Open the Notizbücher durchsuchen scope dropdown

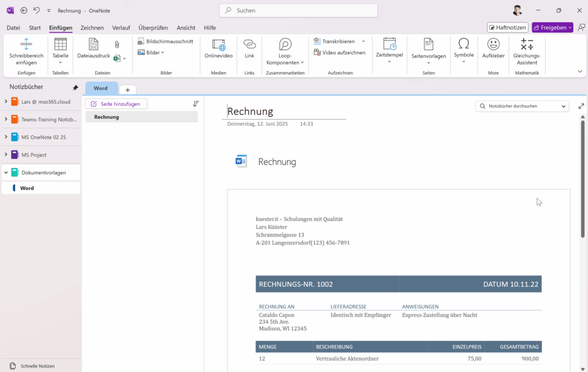click(563, 106)
